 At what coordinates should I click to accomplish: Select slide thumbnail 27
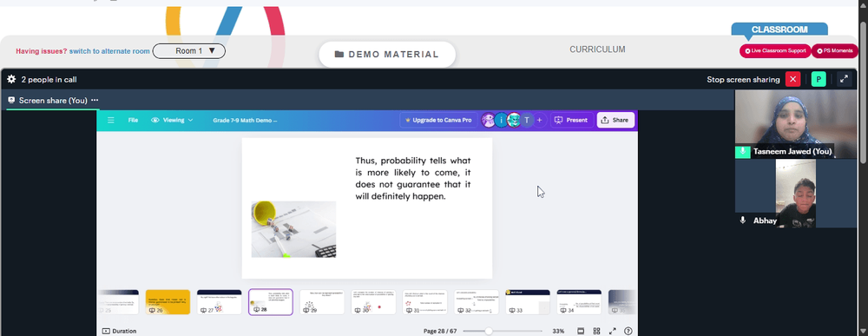220,302
